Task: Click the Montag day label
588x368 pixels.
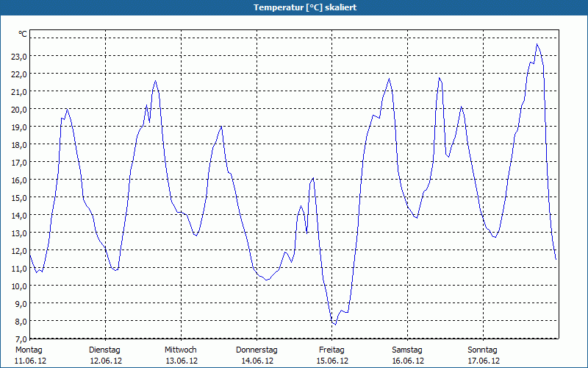Action: [29, 350]
